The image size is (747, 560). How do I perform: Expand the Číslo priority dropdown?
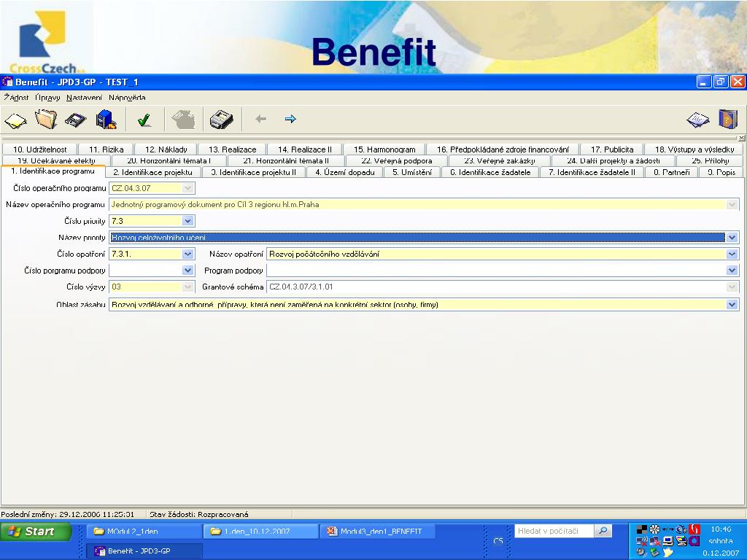click(x=187, y=221)
